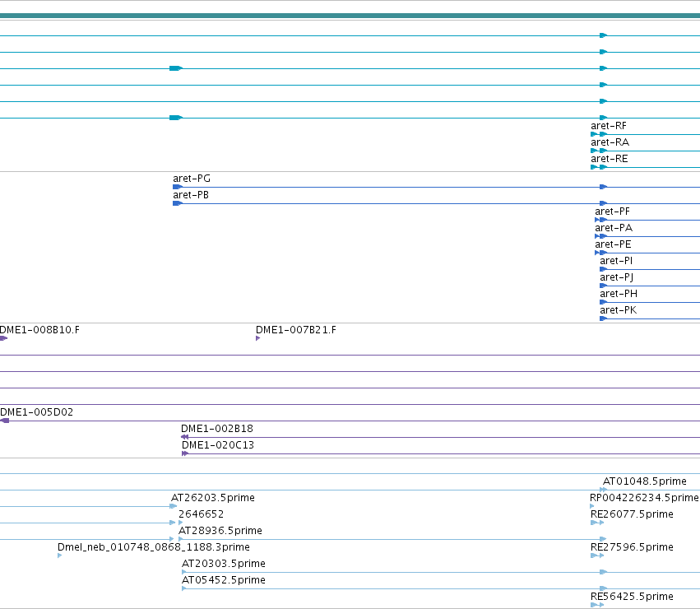Click the purple arrows under DME1-002B18

(184, 437)
